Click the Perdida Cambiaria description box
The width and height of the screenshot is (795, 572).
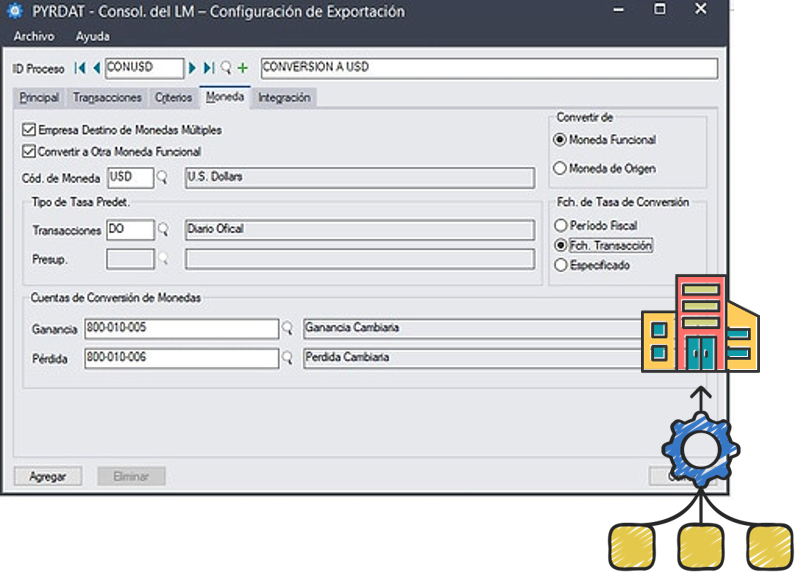(x=473, y=358)
